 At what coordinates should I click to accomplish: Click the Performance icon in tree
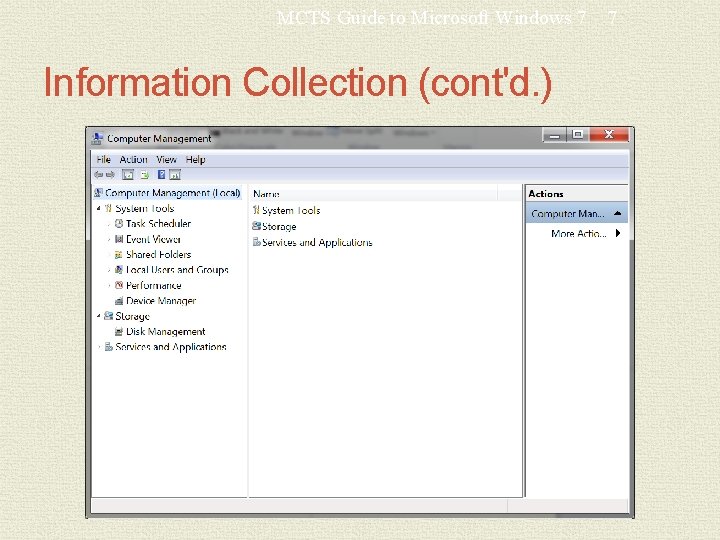click(x=119, y=285)
